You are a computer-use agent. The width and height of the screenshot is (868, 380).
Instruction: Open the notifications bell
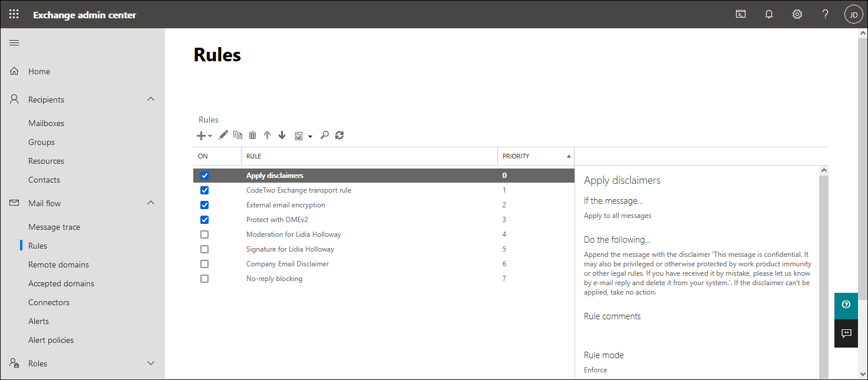tap(768, 14)
